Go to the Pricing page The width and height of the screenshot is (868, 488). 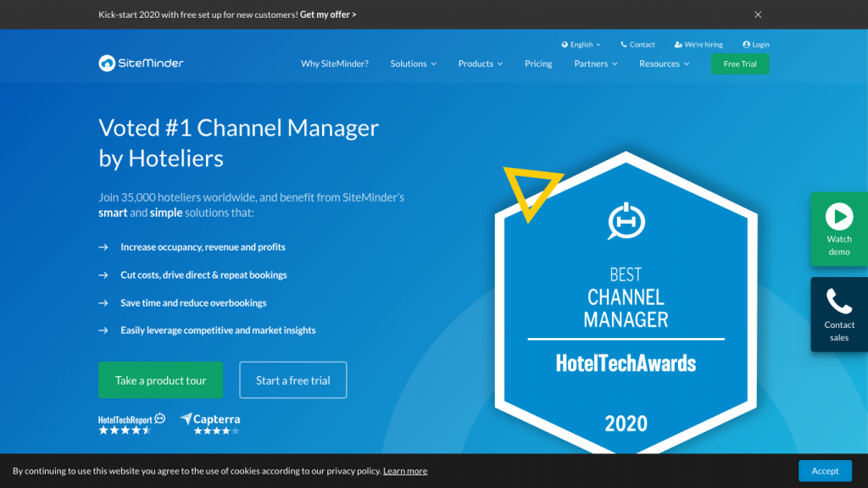(538, 64)
